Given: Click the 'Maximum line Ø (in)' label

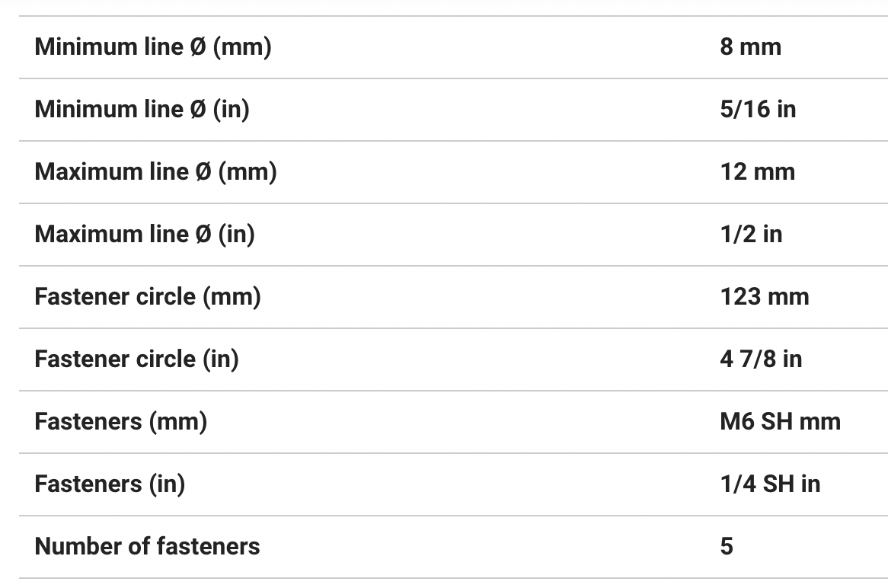Looking at the screenshot, I should [x=145, y=235].
